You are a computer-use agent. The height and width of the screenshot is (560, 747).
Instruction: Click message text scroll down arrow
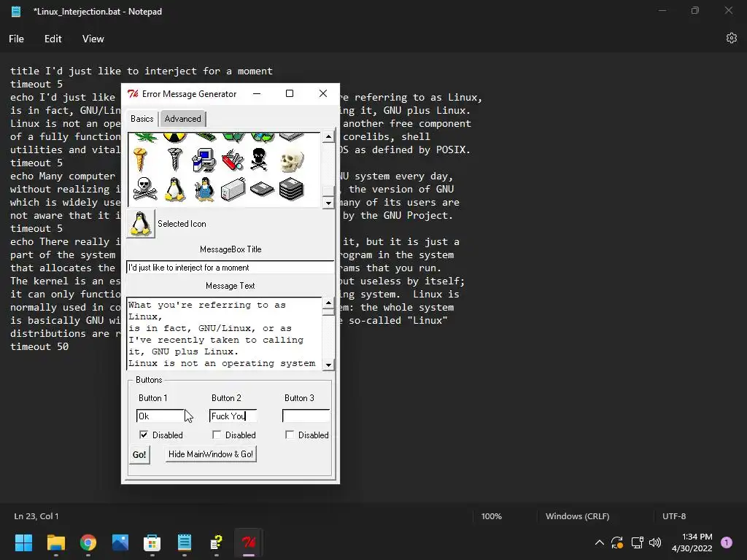click(x=328, y=365)
